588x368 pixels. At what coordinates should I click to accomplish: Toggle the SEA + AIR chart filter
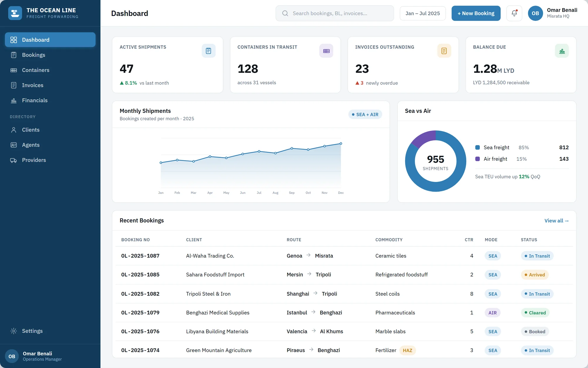coord(365,115)
